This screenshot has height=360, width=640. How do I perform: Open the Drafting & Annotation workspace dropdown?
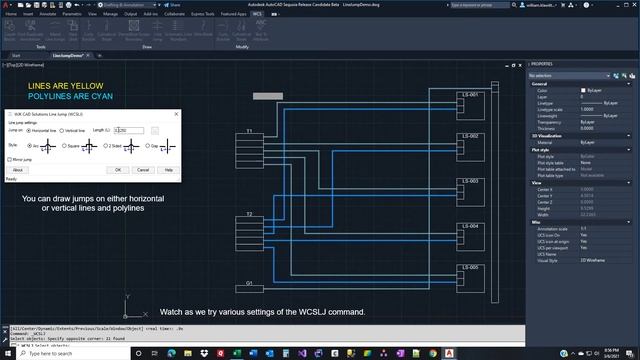pos(127,5)
